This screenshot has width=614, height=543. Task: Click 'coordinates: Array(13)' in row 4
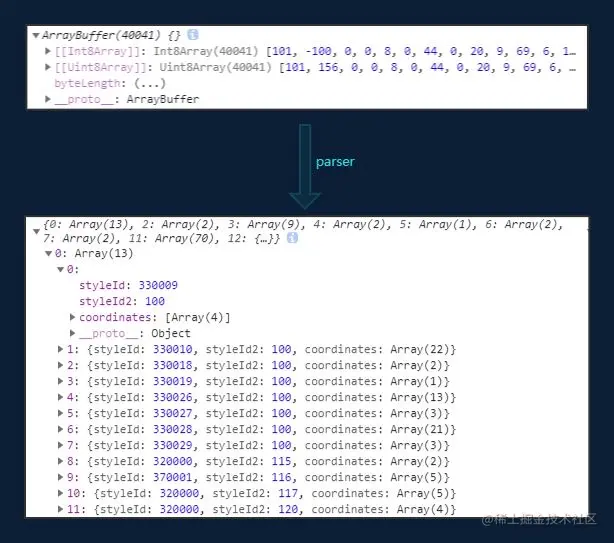point(377,397)
